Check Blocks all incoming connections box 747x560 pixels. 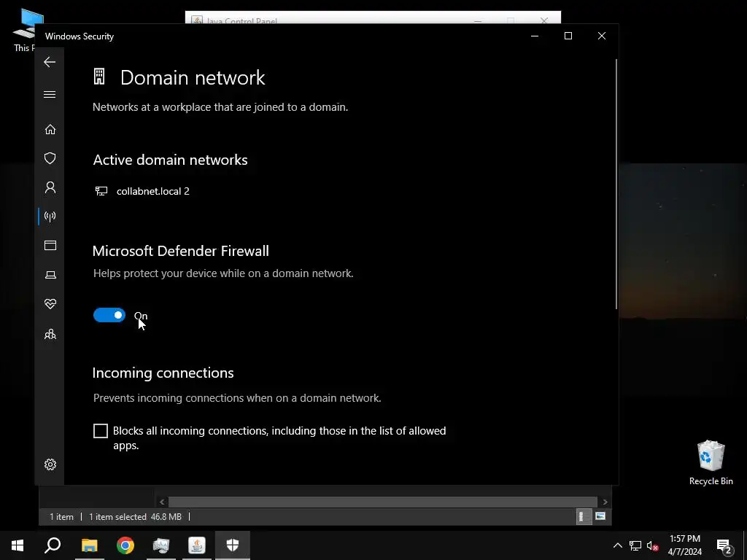(101, 431)
